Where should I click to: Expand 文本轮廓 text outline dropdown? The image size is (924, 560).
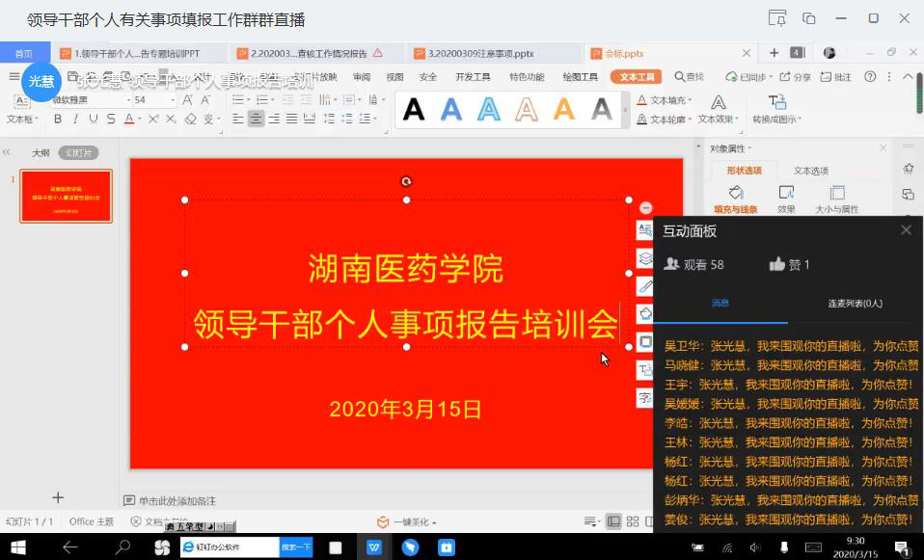(690, 120)
